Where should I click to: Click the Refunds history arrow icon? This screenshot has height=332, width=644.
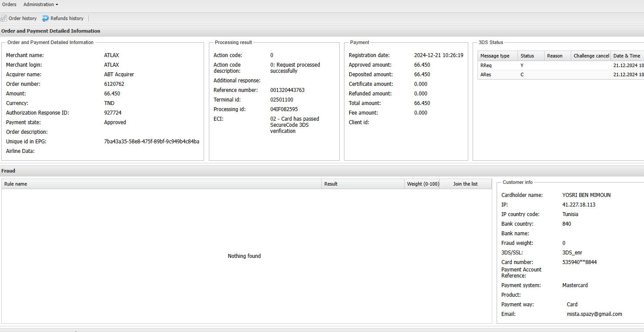tap(45, 18)
